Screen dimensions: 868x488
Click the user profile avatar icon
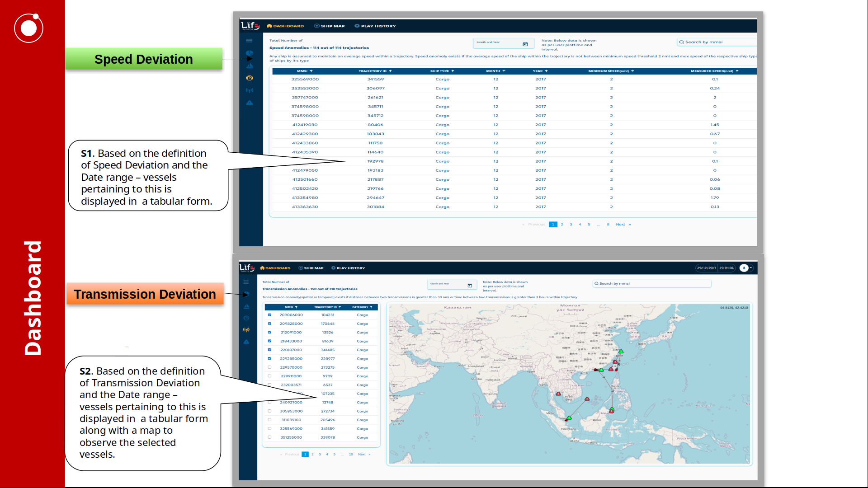tap(744, 268)
